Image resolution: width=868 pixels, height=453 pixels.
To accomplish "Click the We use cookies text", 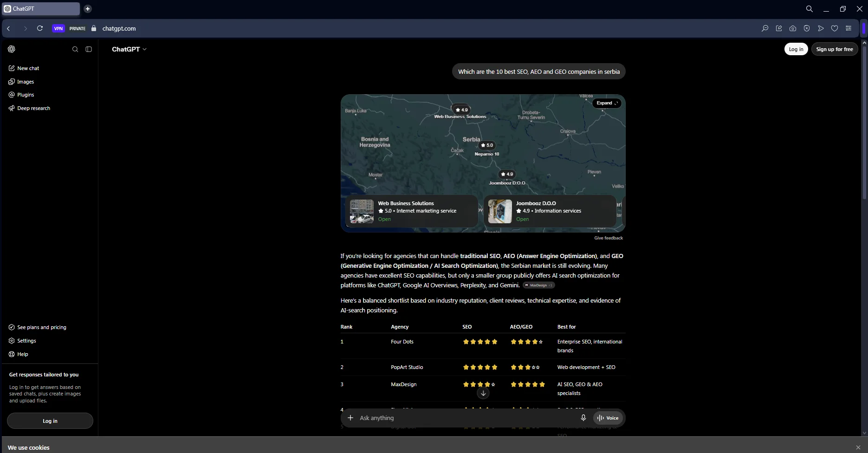I will point(29,447).
